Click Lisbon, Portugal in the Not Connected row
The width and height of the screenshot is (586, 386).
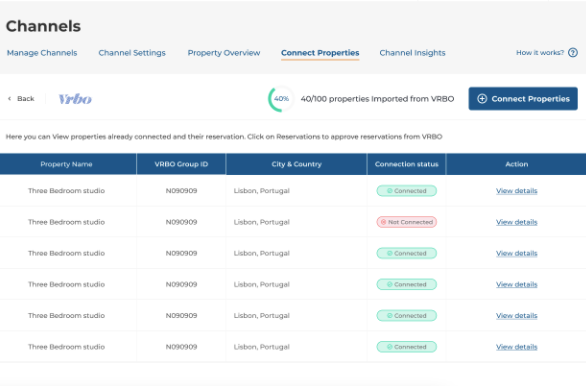pyautogui.click(x=262, y=222)
